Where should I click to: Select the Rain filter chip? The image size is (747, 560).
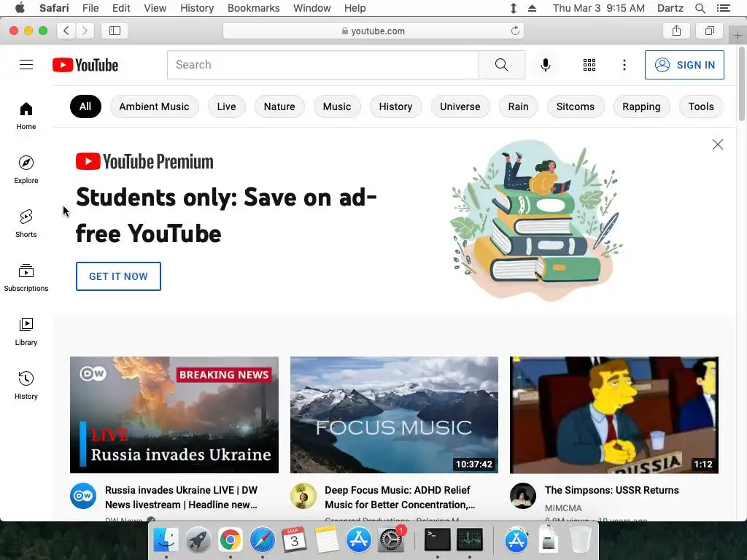pos(519,106)
